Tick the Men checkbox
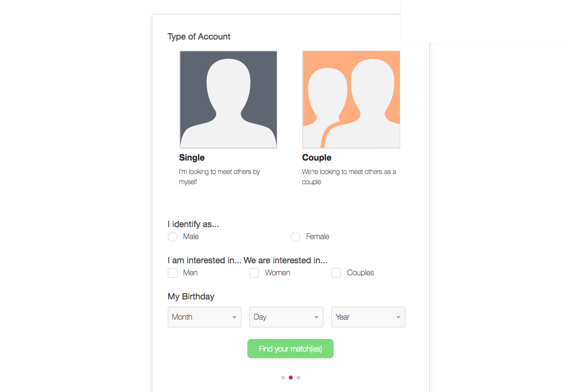The height and width of the screenshot is (392, 581). pyautogui.click(x=173, y=273)
